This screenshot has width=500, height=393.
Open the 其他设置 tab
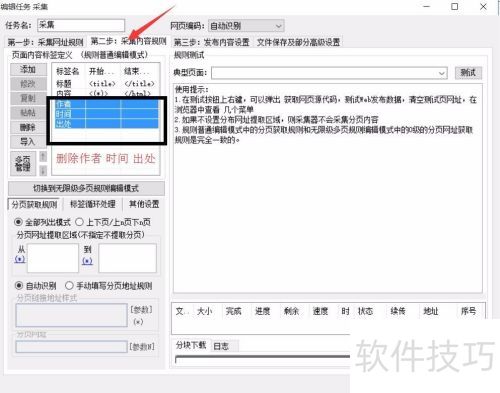144,204
